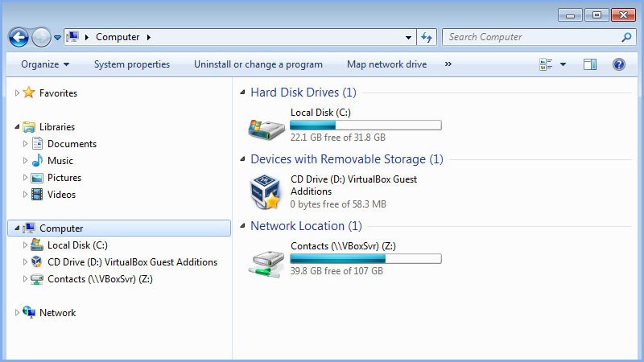Open the Organize menu
The width and height of the screenshot is (644, 362).
click(45, 64)
